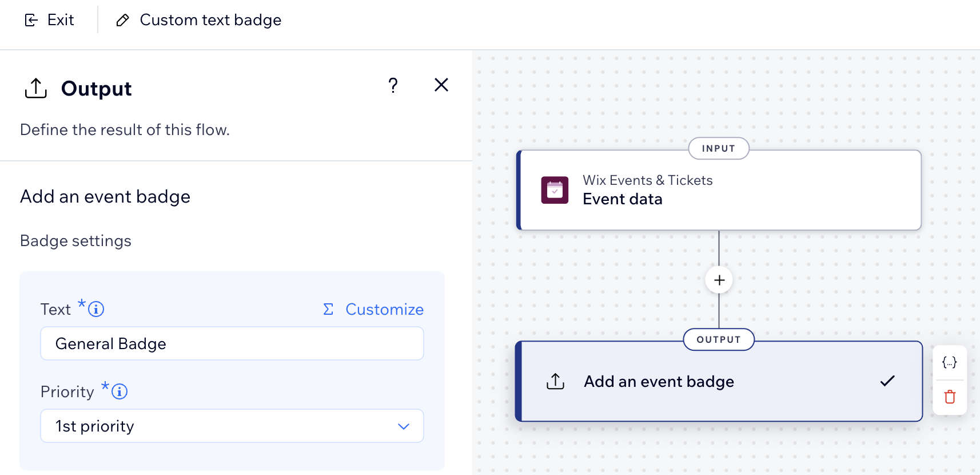This screenshot has width=980, height=475.
Task: Click the sigma Customize icon
Action: (328, 309)
